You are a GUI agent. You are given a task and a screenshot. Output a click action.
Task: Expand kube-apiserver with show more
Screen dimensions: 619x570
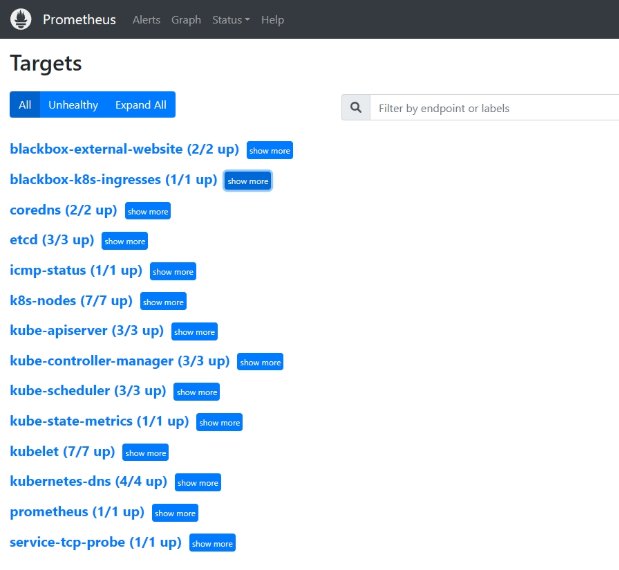click(194, 332)
